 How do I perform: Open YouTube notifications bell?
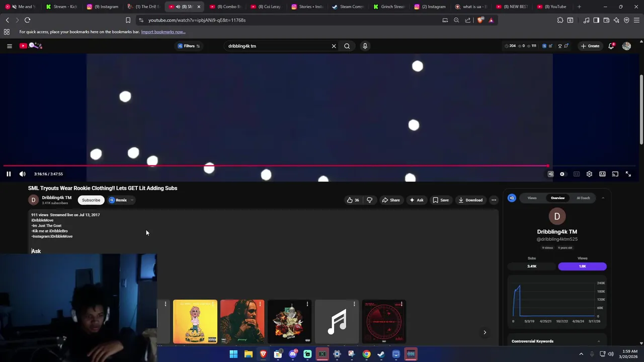click(611, 46)
